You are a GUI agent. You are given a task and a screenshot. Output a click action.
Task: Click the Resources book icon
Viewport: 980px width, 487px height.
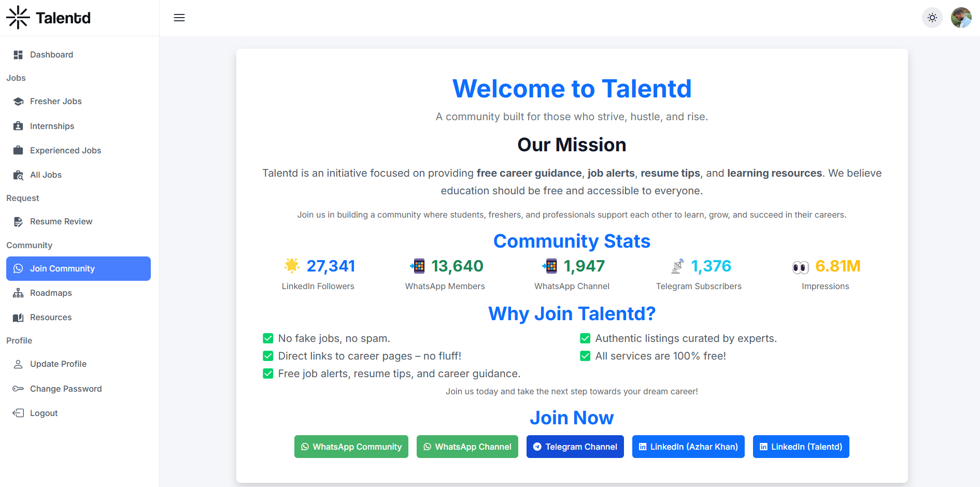click(18, 318)
